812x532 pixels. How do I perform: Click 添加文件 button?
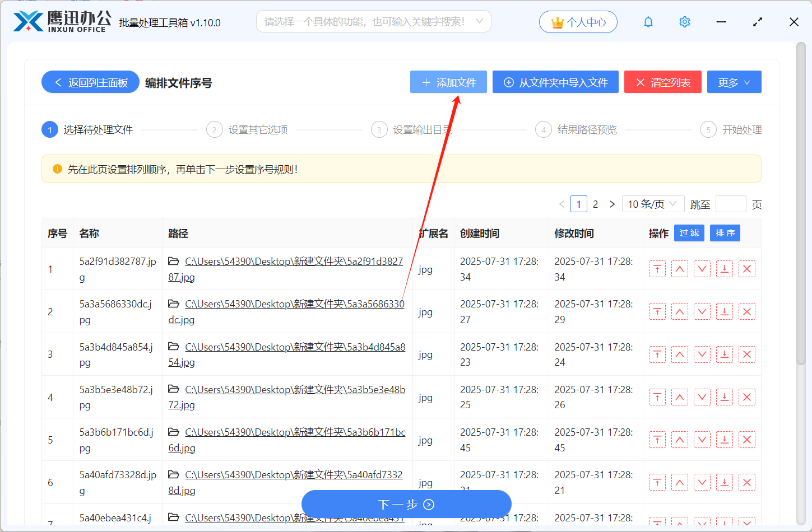448,82
